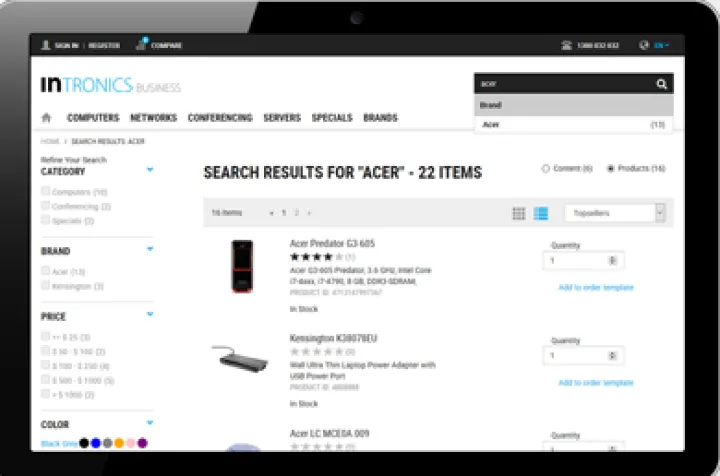Open the Networks menu
The height and width of the screenshot is (476, 720).
(x=153, y=118)
